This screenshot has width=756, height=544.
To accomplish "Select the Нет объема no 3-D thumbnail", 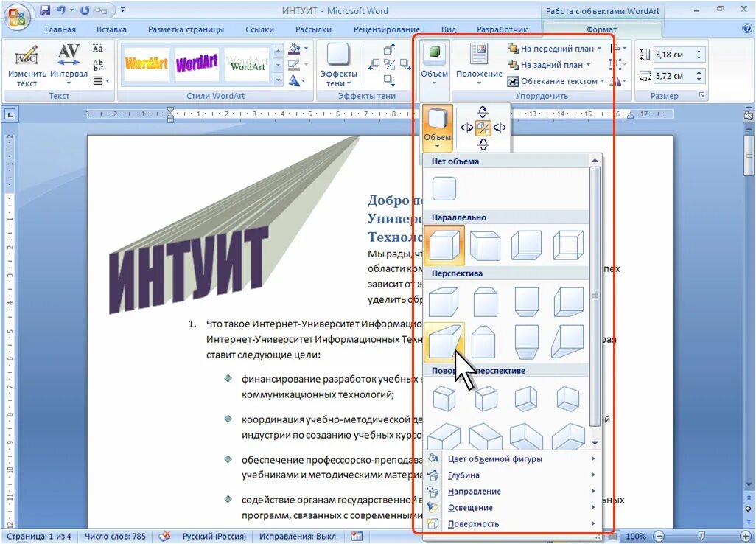I will [444, 188].
